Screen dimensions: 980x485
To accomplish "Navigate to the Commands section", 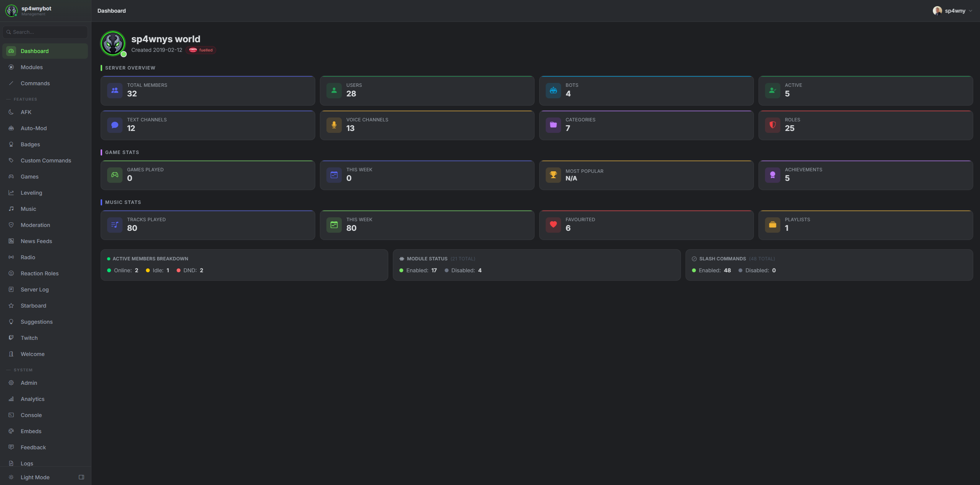I will pyautogui.click(x=35, y=83).
